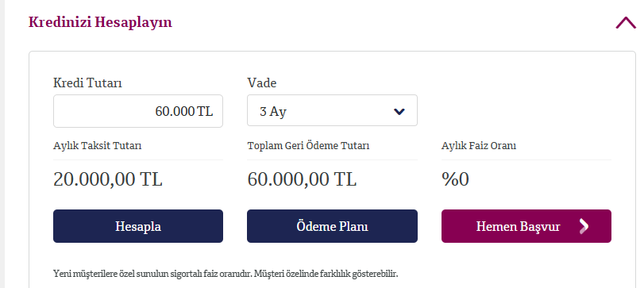Image resolution: width=644 pixels, height=288 pixels.
Task: Click the Hemen Başvur apply button
Action: coord(526,226)
